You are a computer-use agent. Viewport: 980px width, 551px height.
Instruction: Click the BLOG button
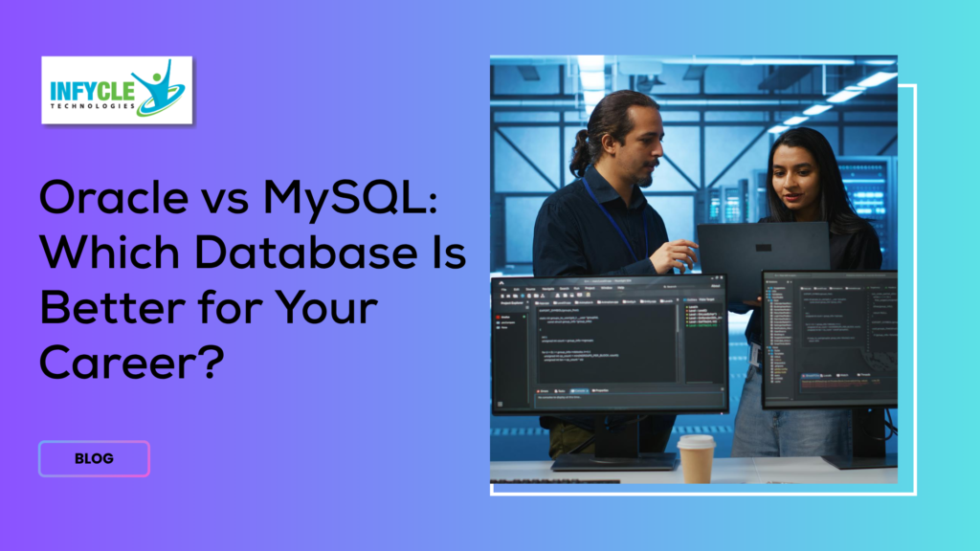(95, 458)
